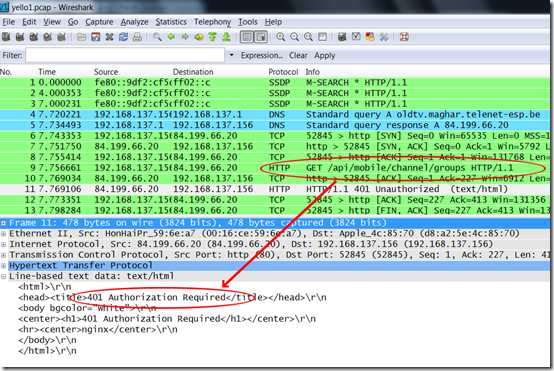Expand the Hypertext Transfer Protocol node

coord(3,265)
